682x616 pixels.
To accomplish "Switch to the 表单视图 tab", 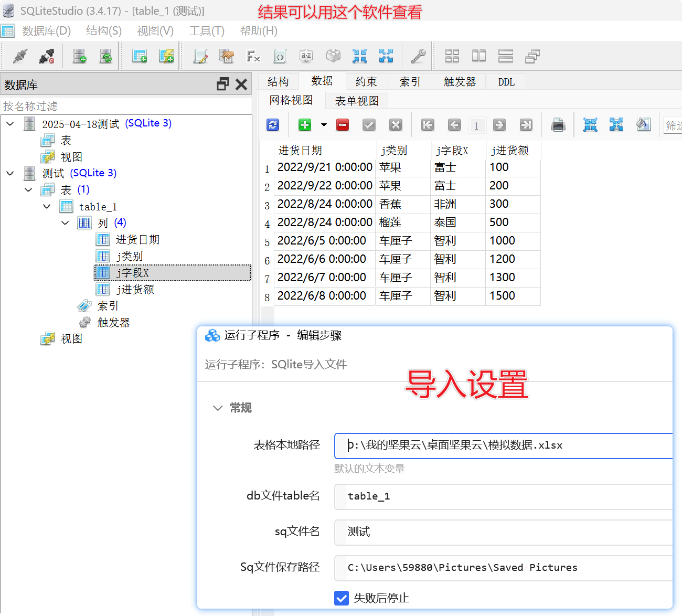I will pyautogui.click(x=357, y=101).
